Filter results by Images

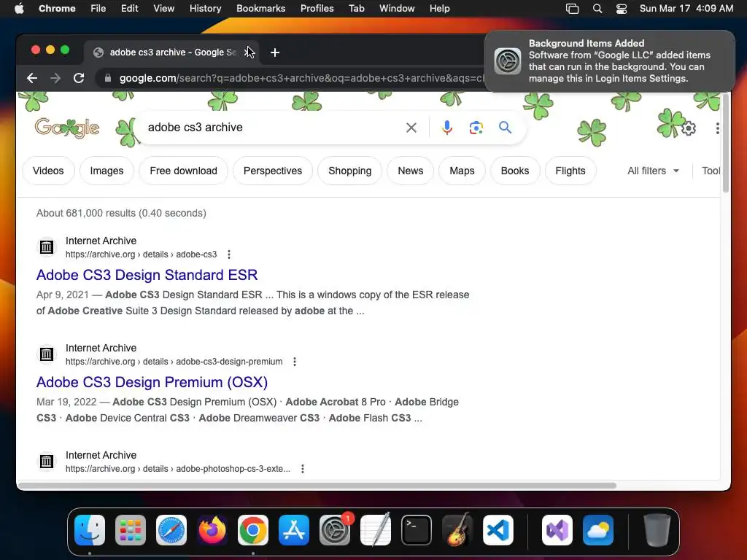click(107, 171)
